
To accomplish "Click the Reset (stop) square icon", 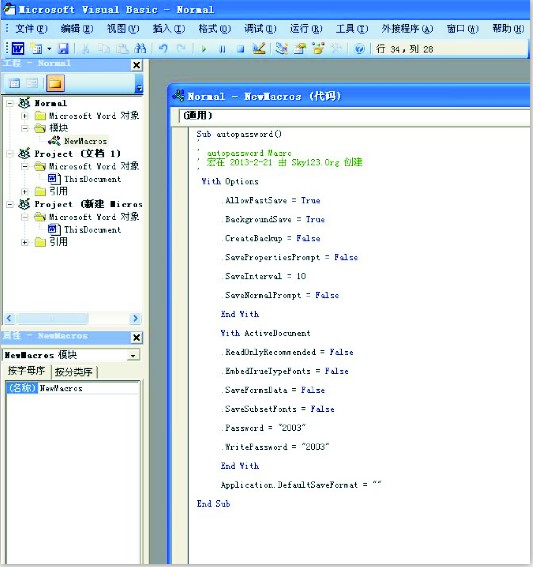I will pos(240,49).
